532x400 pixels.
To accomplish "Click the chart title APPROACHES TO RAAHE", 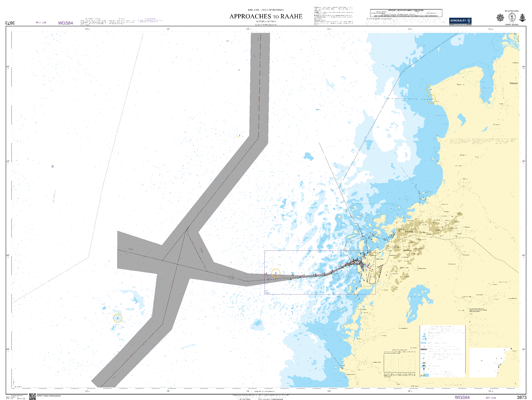I will coord(266,16).
